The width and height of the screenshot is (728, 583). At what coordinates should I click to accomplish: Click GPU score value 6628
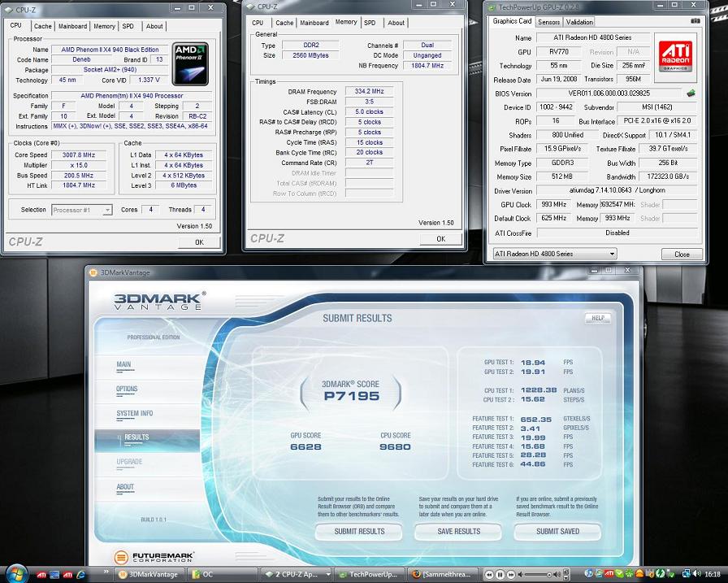click(305, 447)
